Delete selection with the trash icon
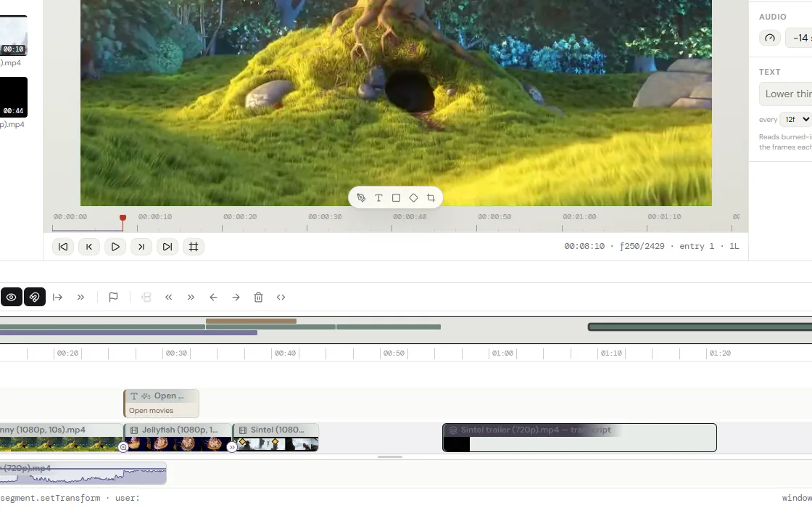Viewport: 812px width, 508px height. [x=258, y=297]
